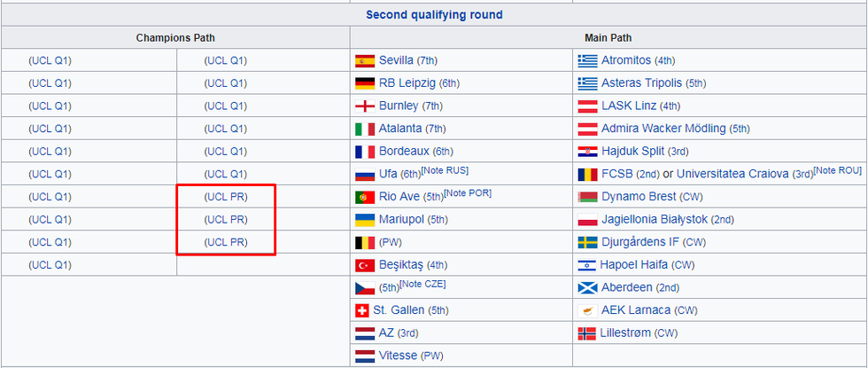Screen dimensions: 868x368
Task: Click the Italy flag next to Atalanta
Action: (x=364, y=129)
